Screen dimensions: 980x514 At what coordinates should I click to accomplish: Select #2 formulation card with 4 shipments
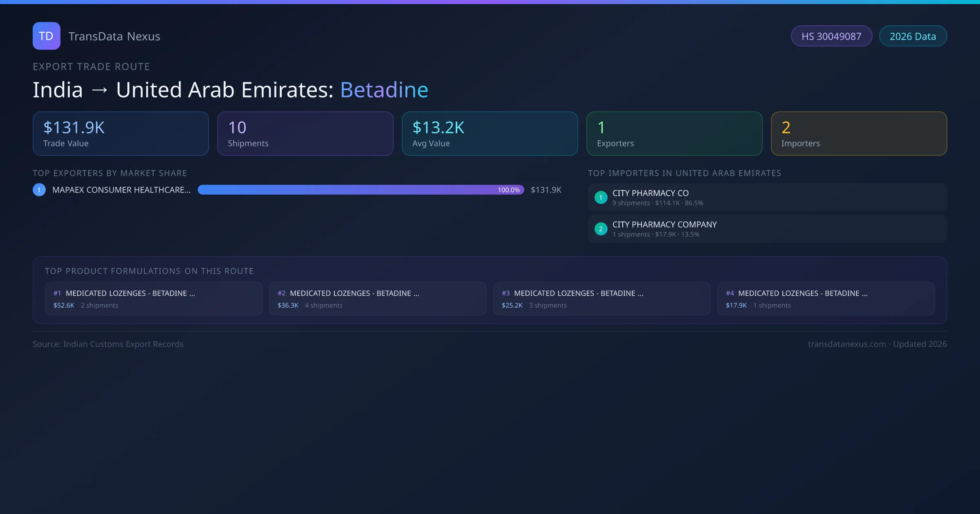point(378,299)
